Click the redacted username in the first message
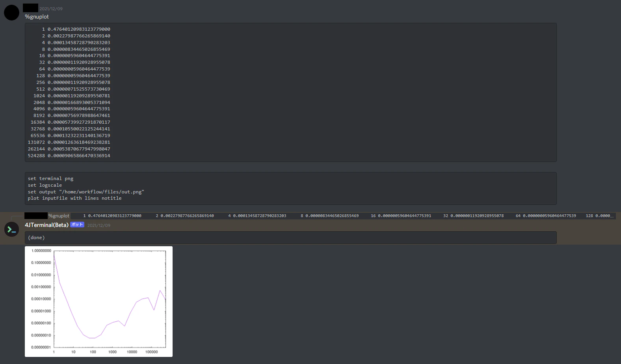 (x=30, y=8)
